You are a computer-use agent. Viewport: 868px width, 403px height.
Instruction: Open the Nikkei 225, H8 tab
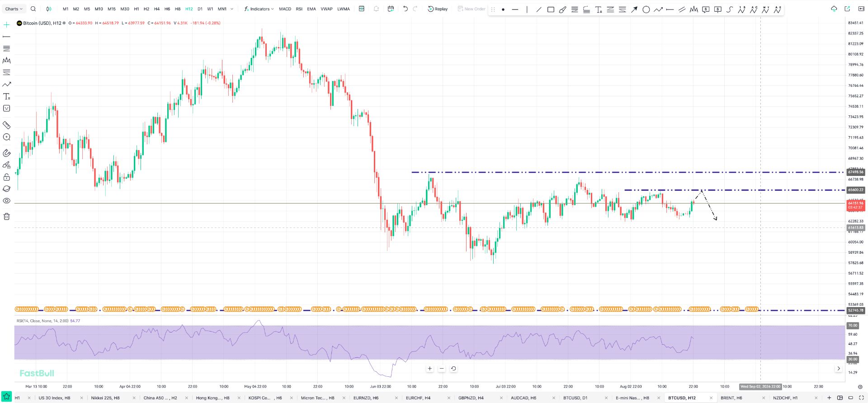point(105,398)
